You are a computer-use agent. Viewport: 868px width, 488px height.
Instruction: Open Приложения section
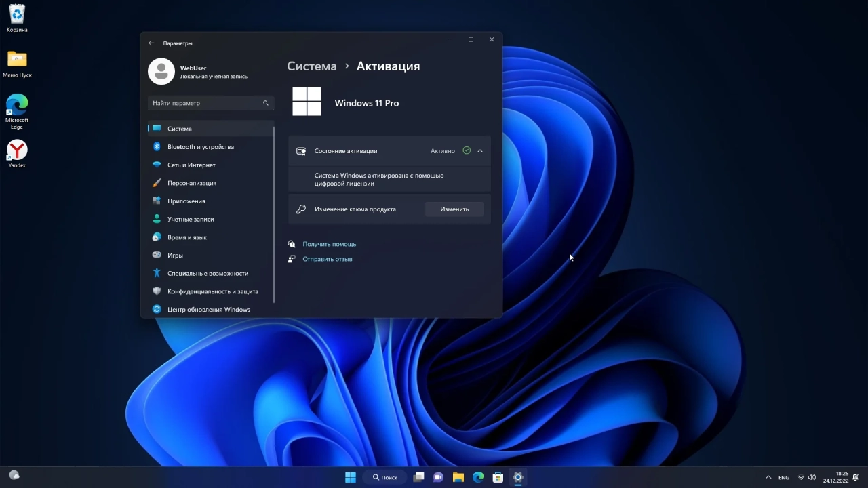210,201
